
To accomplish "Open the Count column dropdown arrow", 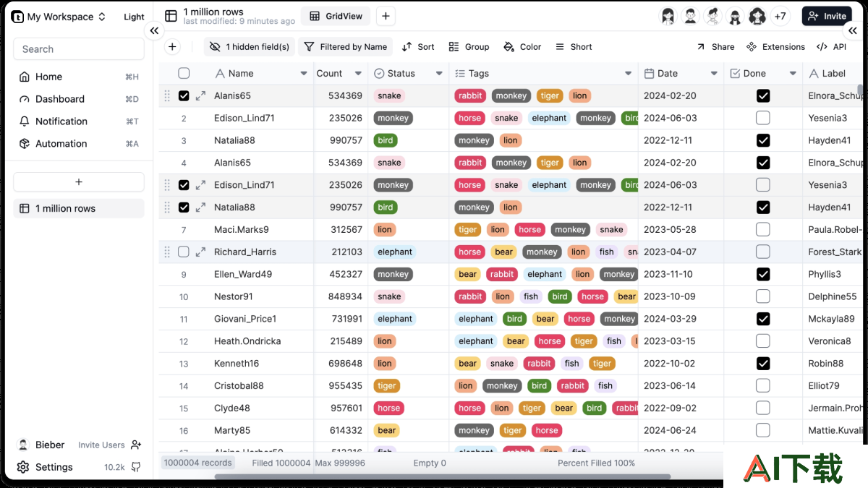I will [358, 74].
